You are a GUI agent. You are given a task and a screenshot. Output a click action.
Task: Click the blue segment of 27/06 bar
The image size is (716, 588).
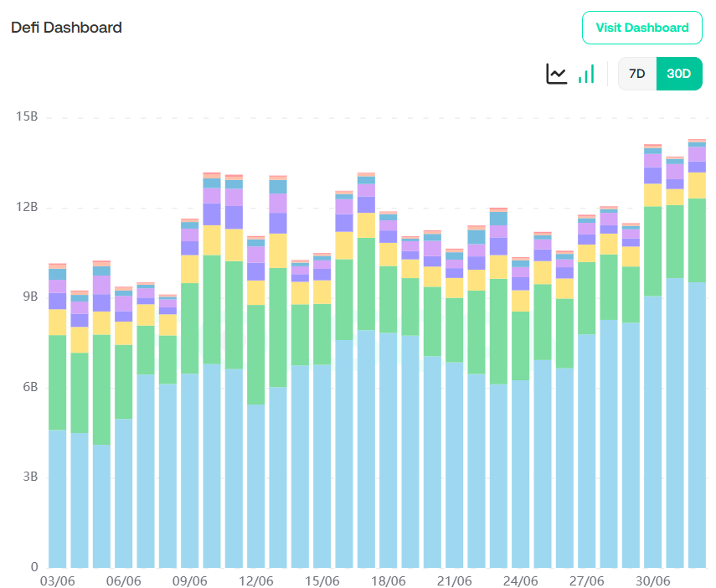(587, 451)
